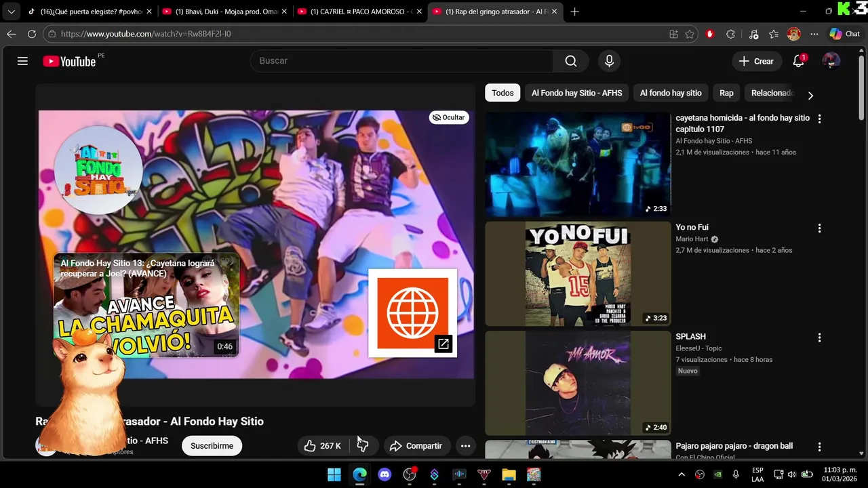This screenshot has height=488, width=868.
Task: Click the Al Fondo Hay Sitio channel logo overlay
Action: pos(98,169)
